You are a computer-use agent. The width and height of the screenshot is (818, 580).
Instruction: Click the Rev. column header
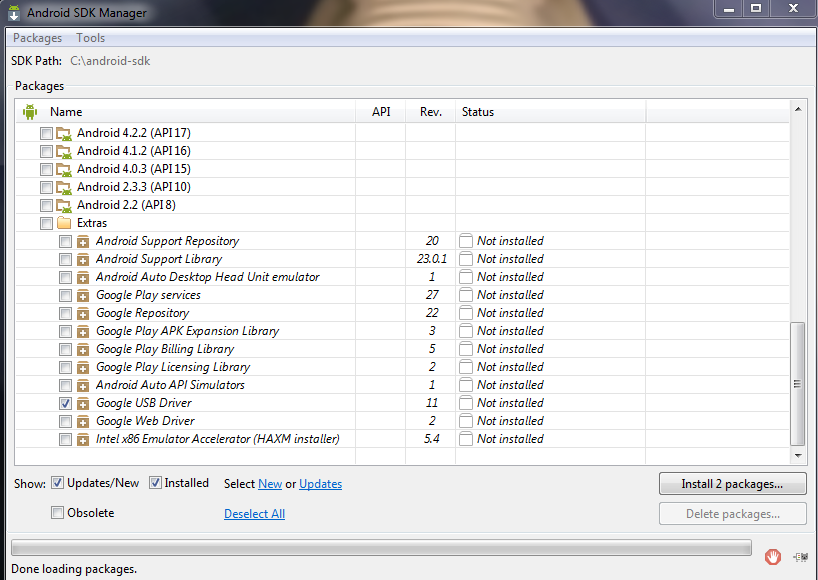point(430,112)
